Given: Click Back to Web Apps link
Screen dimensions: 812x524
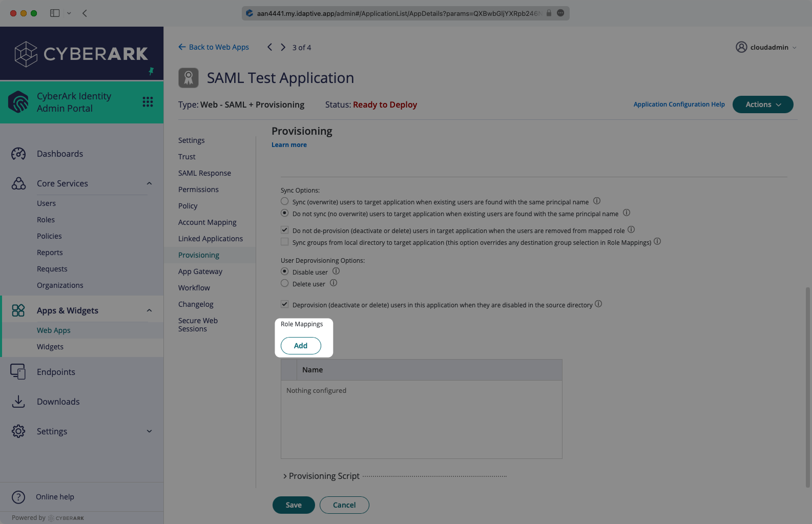Looking at the screenshot, I should [x=214, y=47].
